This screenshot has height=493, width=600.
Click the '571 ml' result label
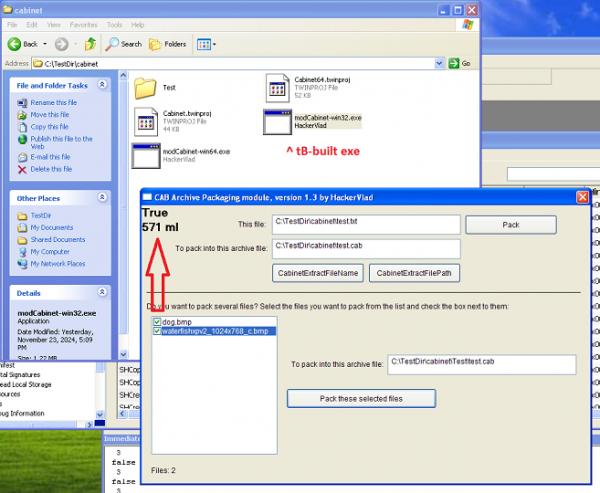coord(160,227)
